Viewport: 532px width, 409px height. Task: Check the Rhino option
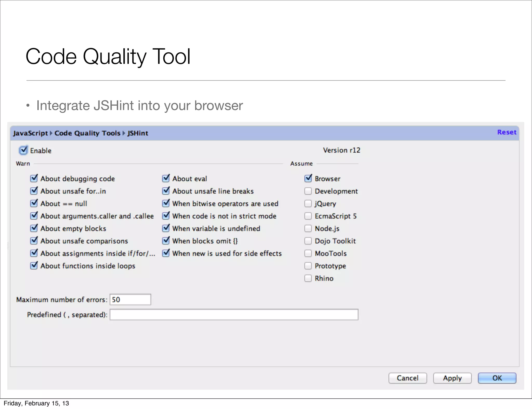tap(308, 278)
